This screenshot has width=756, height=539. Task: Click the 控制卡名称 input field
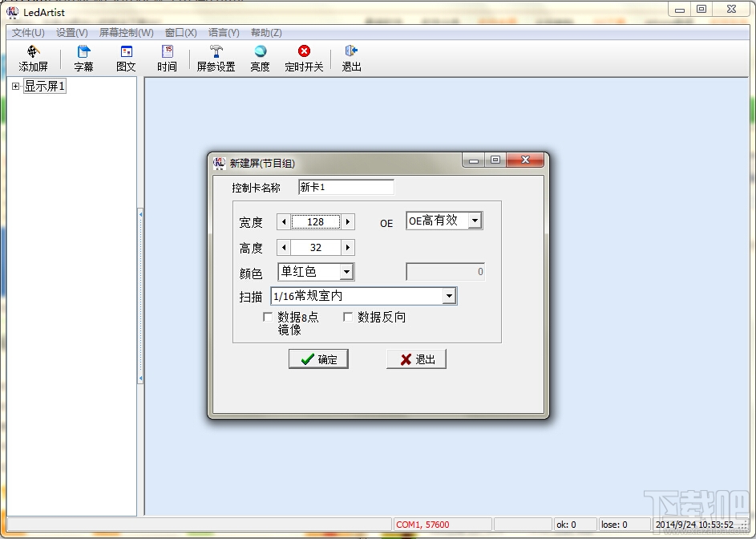click(346, 187)
